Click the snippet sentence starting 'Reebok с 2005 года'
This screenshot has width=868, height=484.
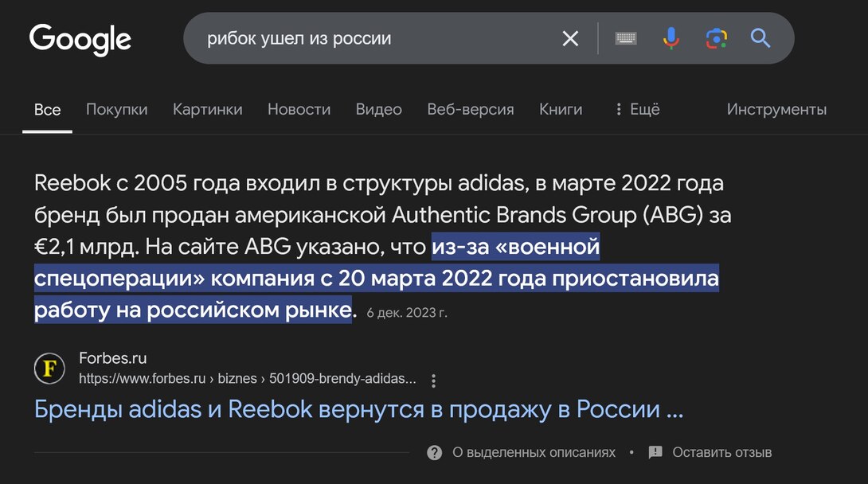click(378, 183)
